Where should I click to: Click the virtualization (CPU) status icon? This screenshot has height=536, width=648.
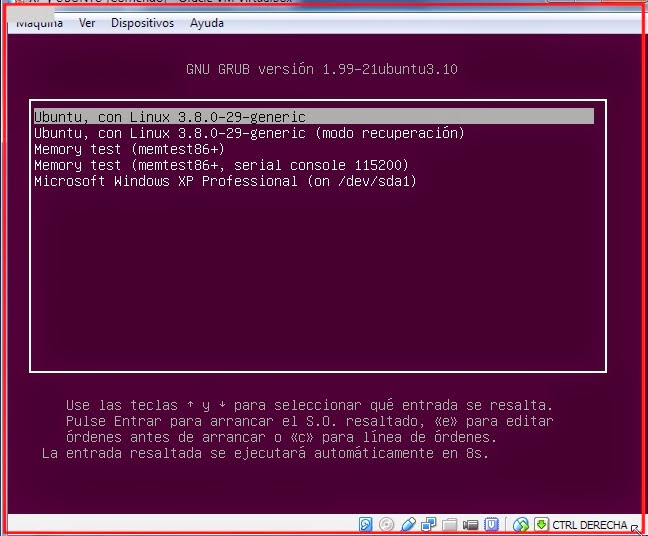click(x=491, y=524)
